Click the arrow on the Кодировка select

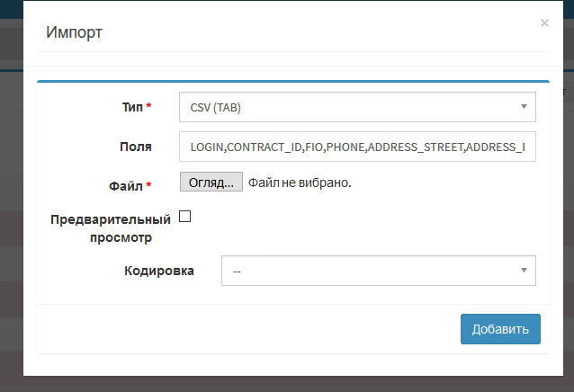pos(524,271)
